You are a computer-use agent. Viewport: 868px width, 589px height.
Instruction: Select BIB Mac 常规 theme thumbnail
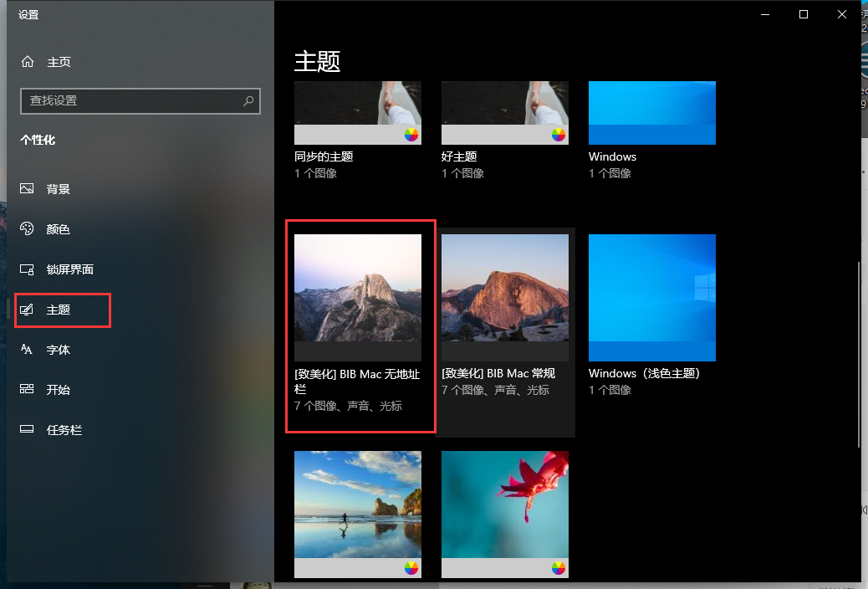point(505,298)
